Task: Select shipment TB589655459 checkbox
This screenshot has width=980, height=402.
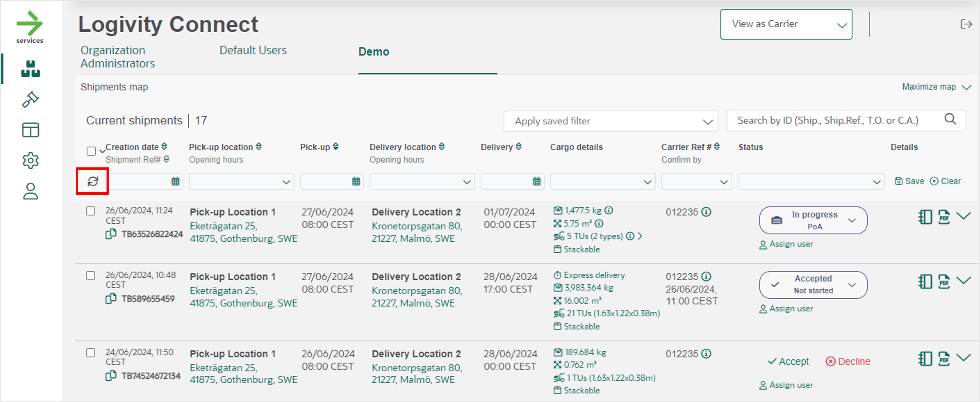Action: 90,275
